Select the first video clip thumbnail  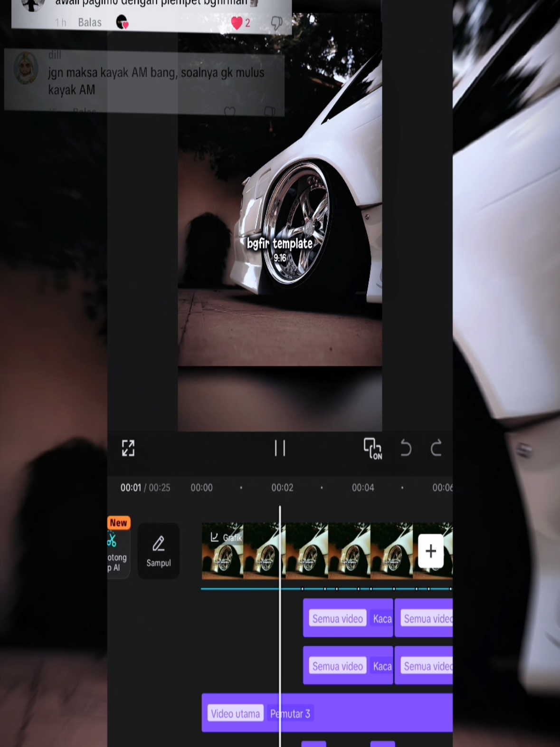click(x=223, y=551)
